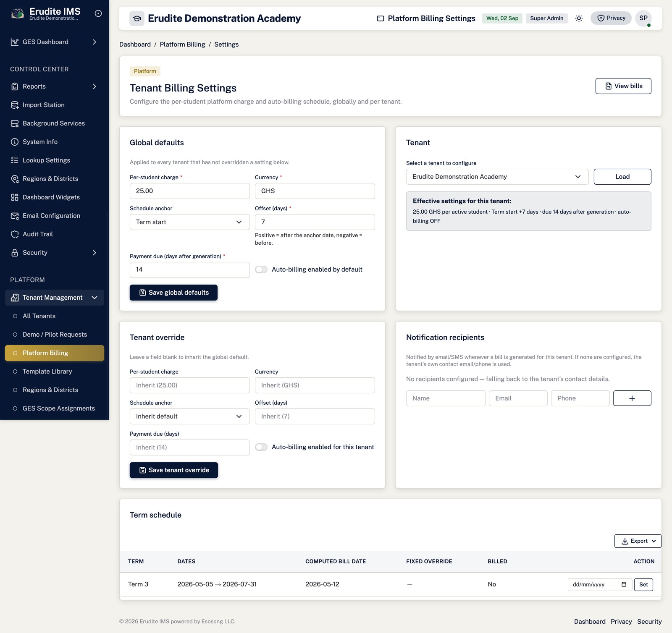
Task: Open Background Services page
Action: point(55,123)
